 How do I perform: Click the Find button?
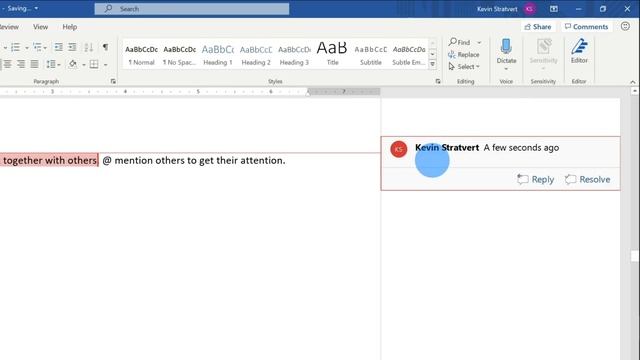pos(460,42)
